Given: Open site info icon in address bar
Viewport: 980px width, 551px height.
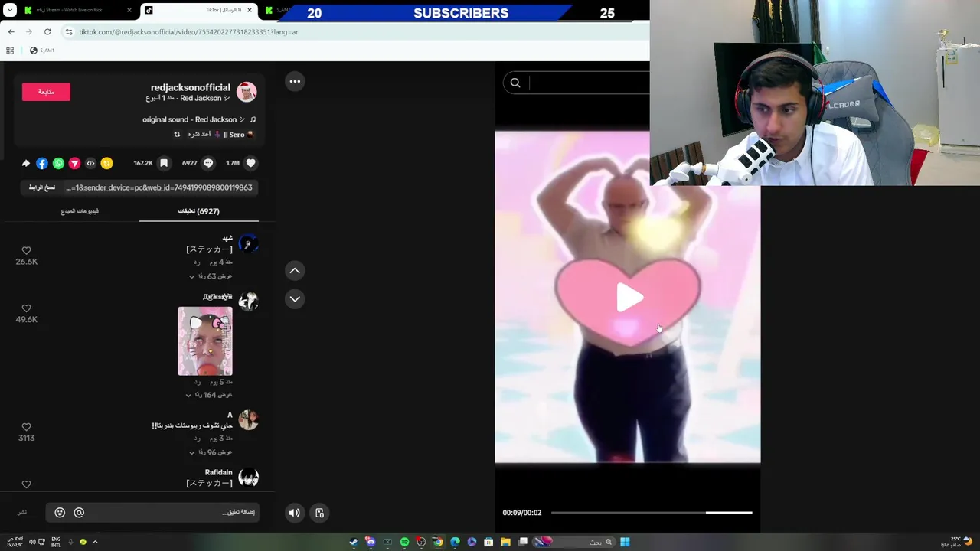Looking at the screenshot, I should pos(69,32).
